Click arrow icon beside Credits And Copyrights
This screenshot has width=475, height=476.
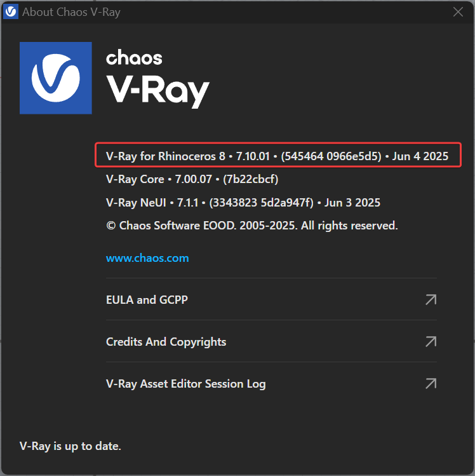(x=431, y=342)
